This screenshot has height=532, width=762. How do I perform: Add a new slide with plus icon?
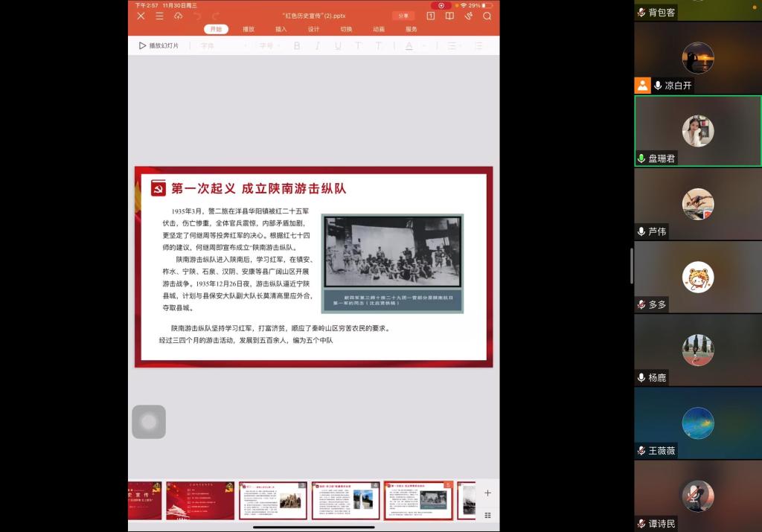click(x=488, y=493)
